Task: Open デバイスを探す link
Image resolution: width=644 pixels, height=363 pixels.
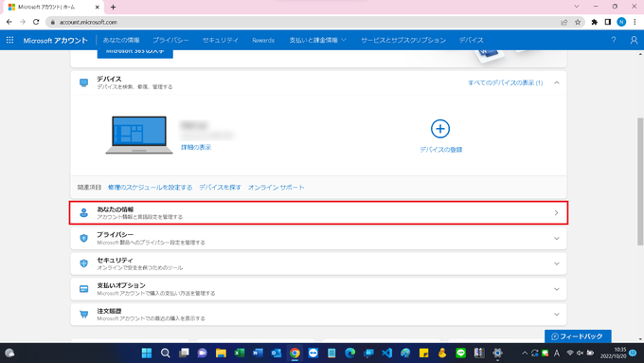Action: pyautogui.click(x=220, y=187)
